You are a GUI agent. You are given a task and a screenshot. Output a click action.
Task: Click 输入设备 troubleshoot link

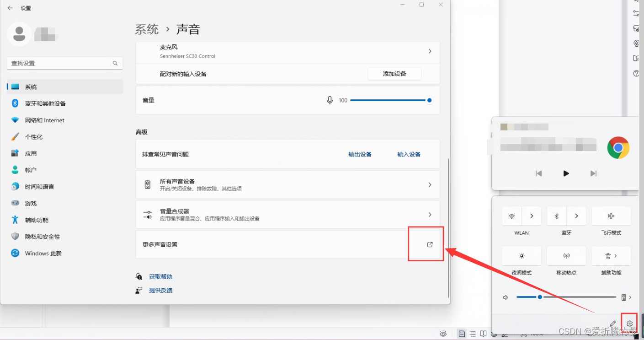pos(409,154)
